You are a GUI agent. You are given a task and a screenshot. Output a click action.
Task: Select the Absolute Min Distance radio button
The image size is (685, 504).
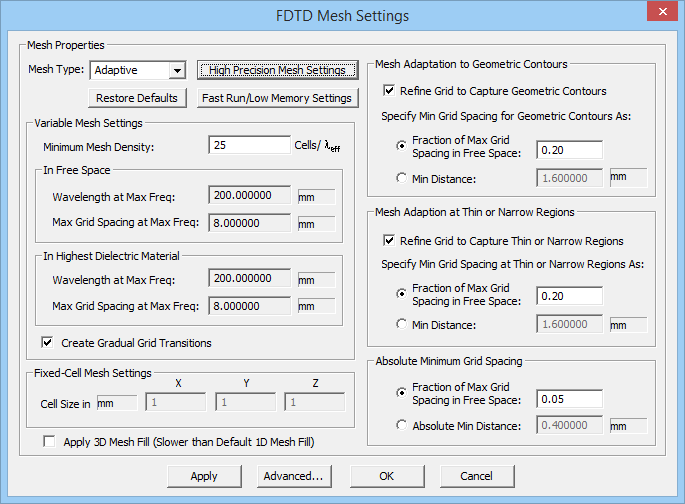402,425
